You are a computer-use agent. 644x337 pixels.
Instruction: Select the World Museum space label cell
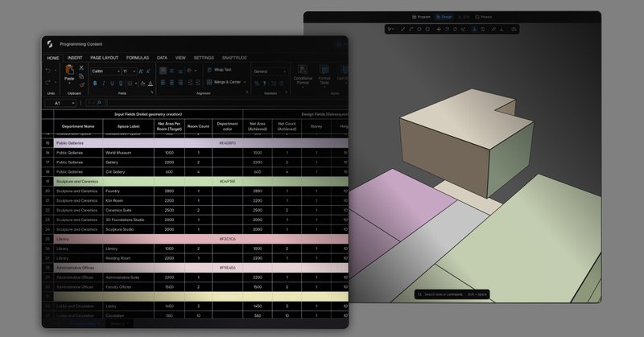tap(128, 153)
